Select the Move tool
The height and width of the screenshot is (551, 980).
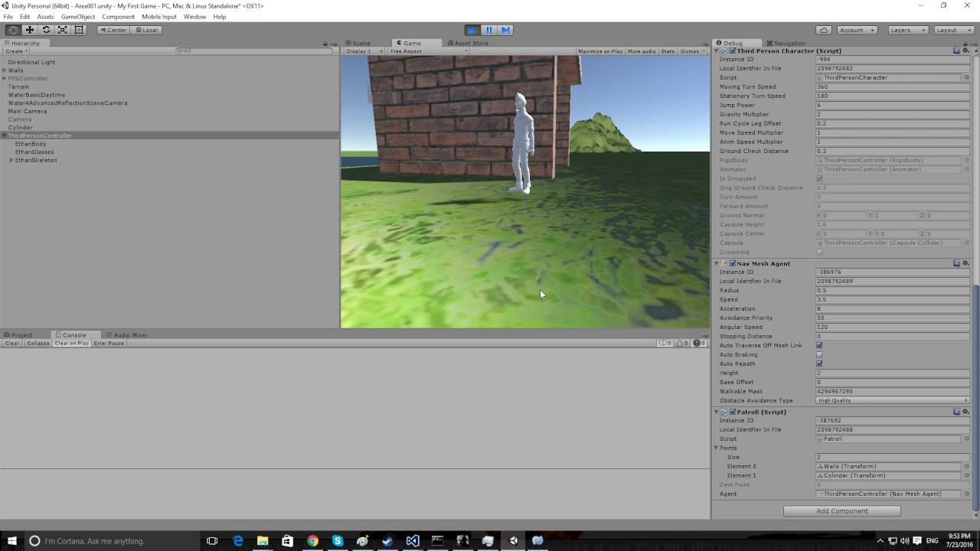click(29, 29)
